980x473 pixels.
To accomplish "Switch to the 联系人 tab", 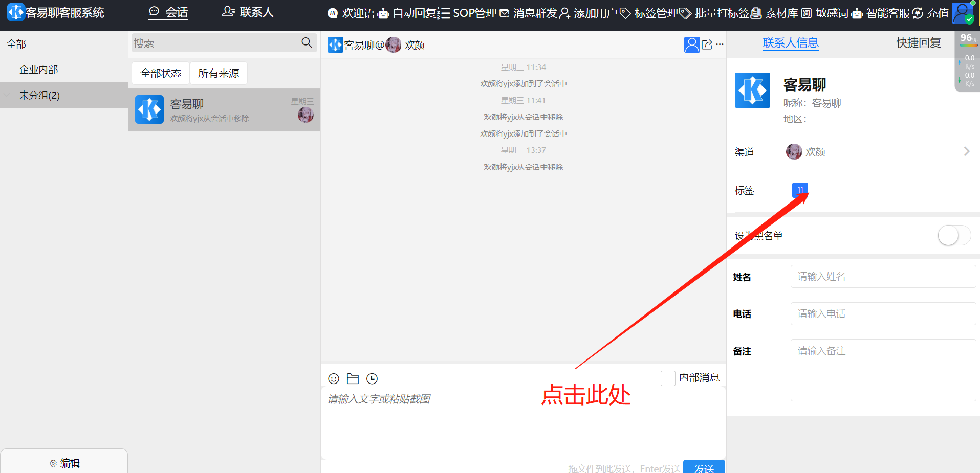I will click(x=248, y=12).
